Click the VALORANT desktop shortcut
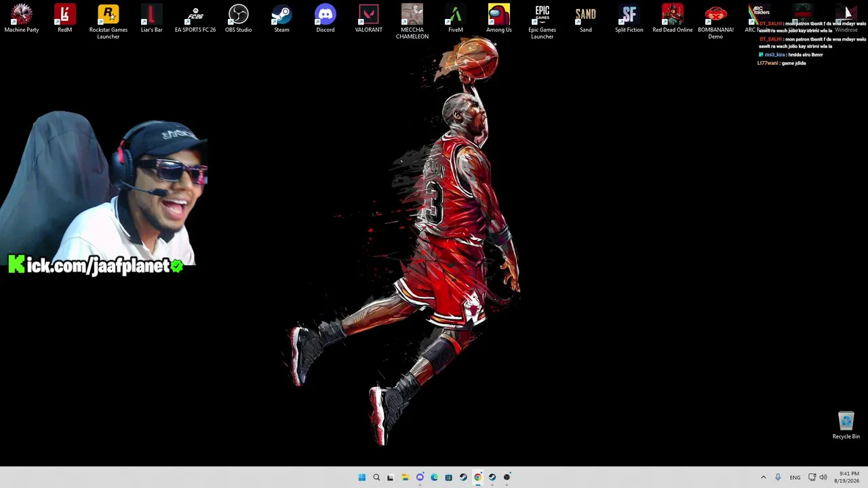The image size is (868, 488). [x=369, y=19]
